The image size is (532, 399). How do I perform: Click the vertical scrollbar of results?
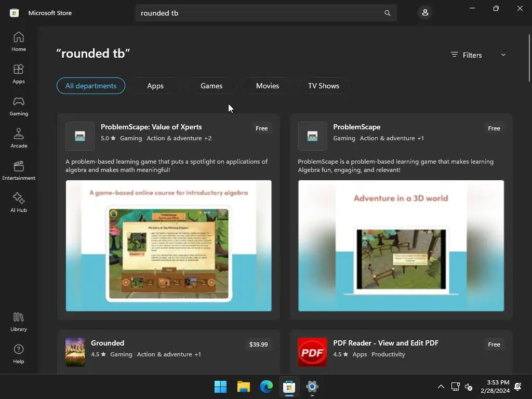tap(529, 58)
